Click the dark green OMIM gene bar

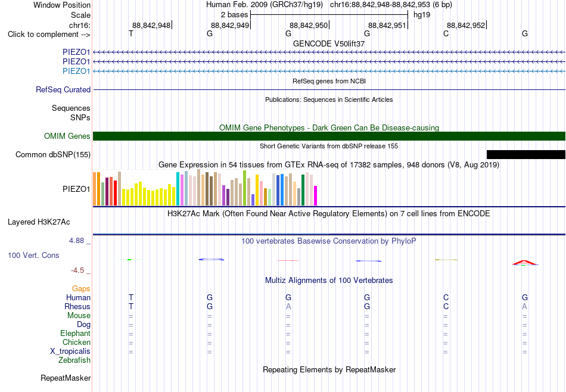329,136
